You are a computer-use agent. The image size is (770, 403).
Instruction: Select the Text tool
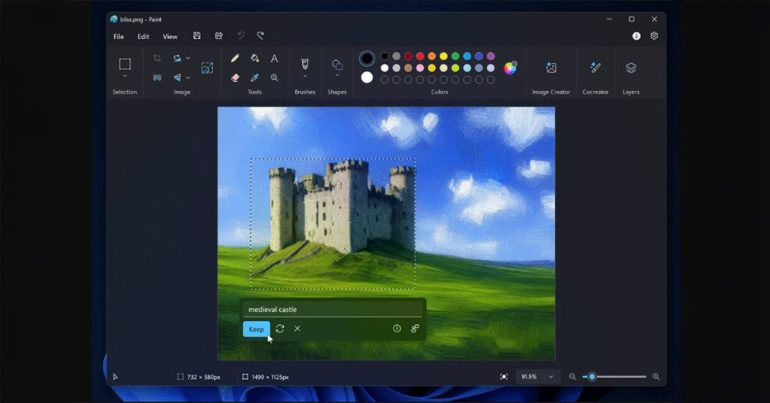274,58
